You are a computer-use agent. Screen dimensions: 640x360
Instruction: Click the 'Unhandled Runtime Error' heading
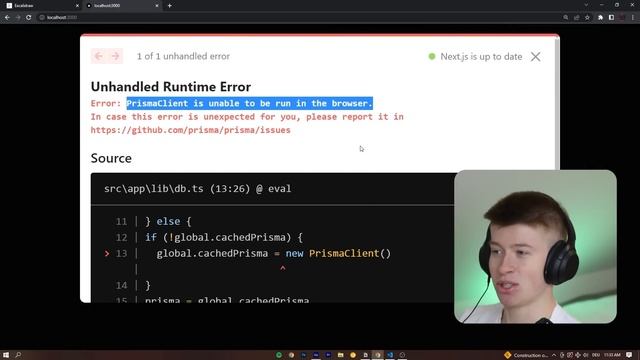(x=171, y=87)
